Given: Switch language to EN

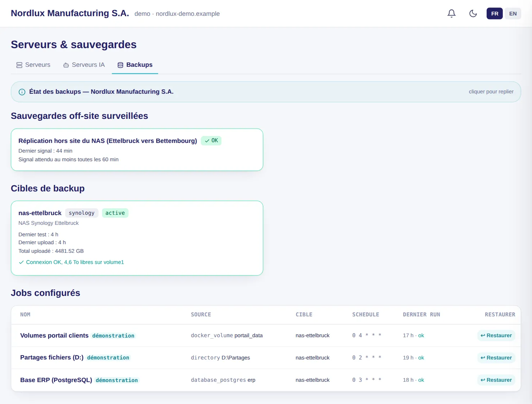Looking at the screenshot, I should click(x=513, y=14).
